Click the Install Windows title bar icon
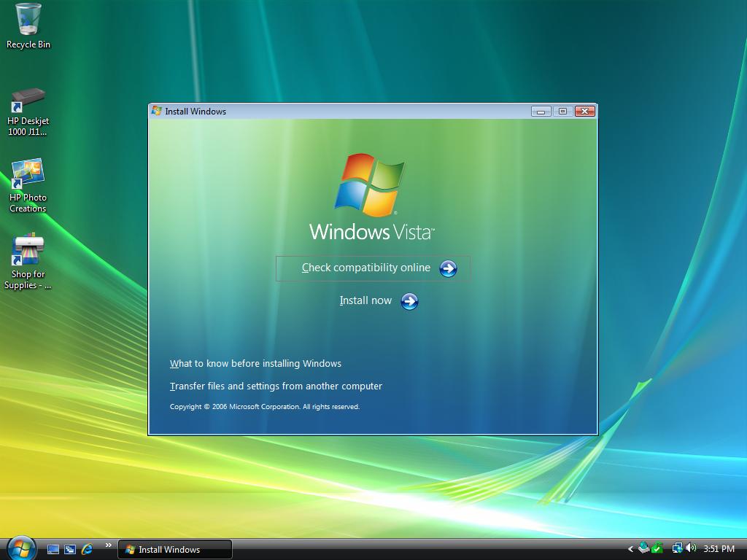The width and height of the screenshot is (747, 560). click(x=156, y=111)
